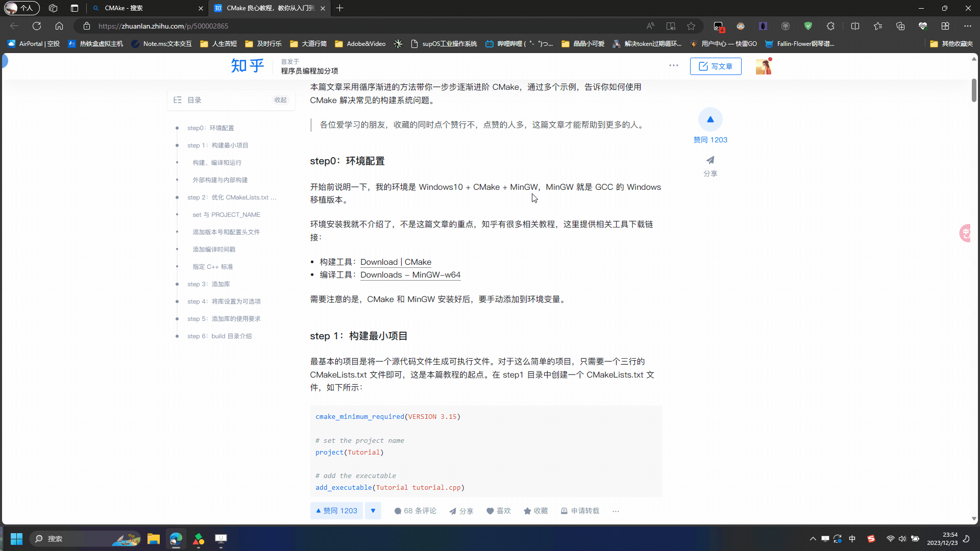Image resolution: width=980 pixels, height=551 pixels.
Task: Click the user avatar in Zhihu header
Action: pos(764,66)
